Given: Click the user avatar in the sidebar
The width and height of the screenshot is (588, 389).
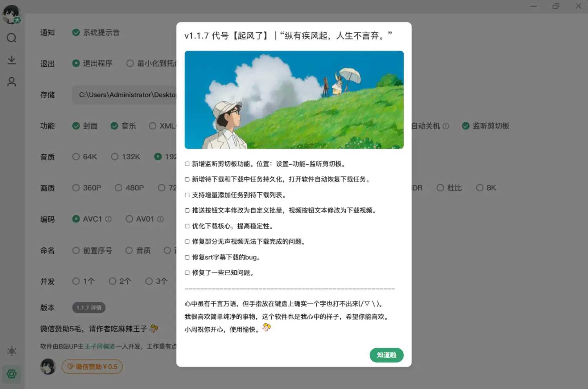Looking at the screenshot, I should (11, 15).
